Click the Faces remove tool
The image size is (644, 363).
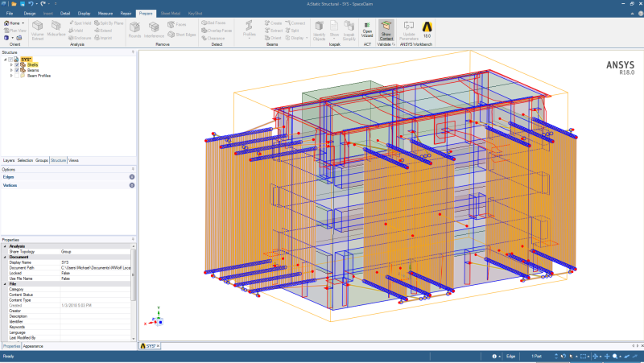[177, 25]
